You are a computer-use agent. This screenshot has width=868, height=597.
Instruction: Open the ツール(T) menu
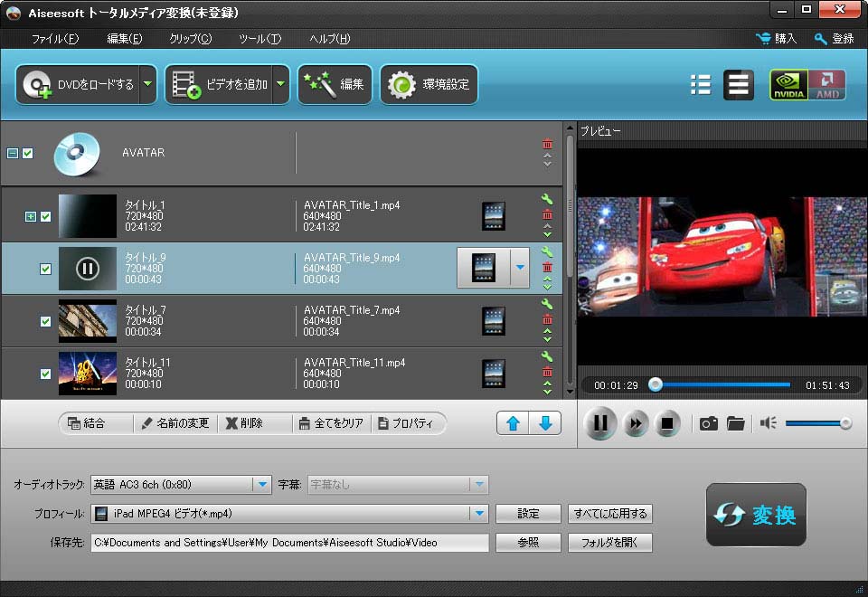coord(259,38)
